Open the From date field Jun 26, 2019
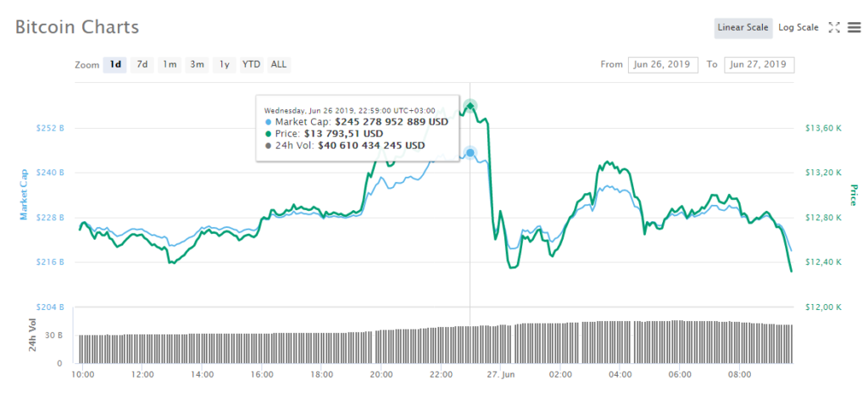Viewport: 868px width, 398px height. [x=663, y=64]
